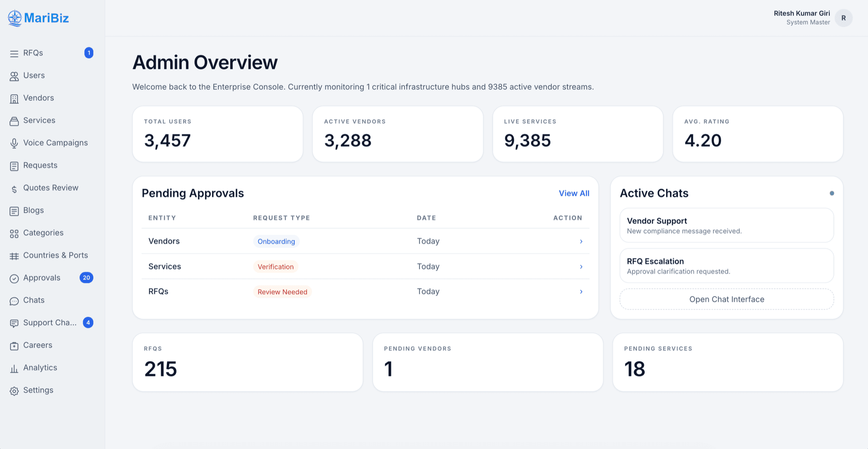Go to Analytics in the sidebar
The image size is (868, 449).
pyautogui.click(x=40, y=367)
